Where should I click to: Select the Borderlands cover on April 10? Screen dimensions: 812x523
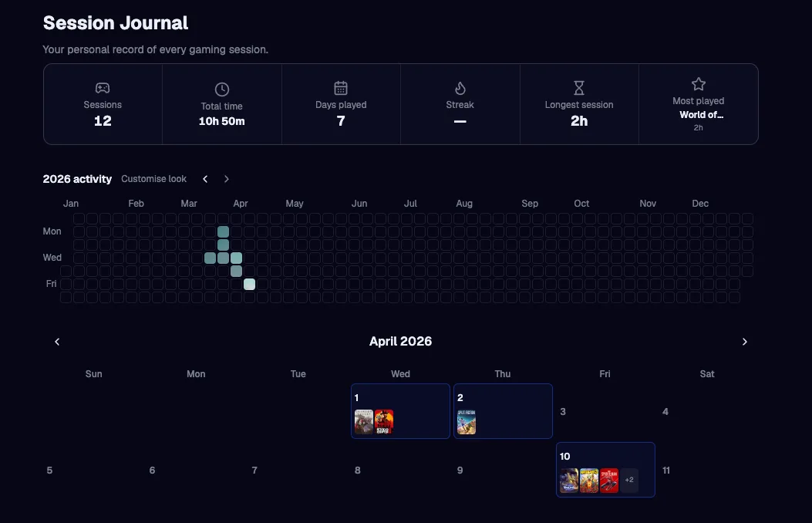[589, 481]
